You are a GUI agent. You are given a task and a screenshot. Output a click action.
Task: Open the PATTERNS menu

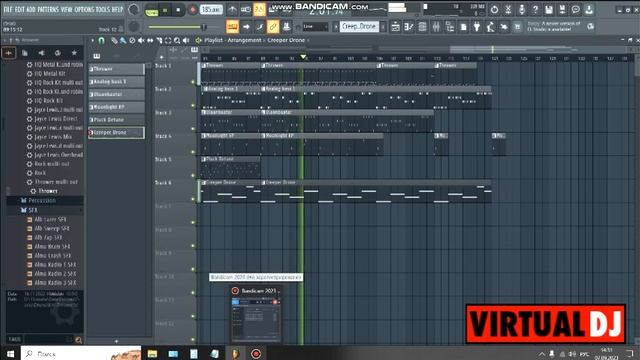[48, 9]
